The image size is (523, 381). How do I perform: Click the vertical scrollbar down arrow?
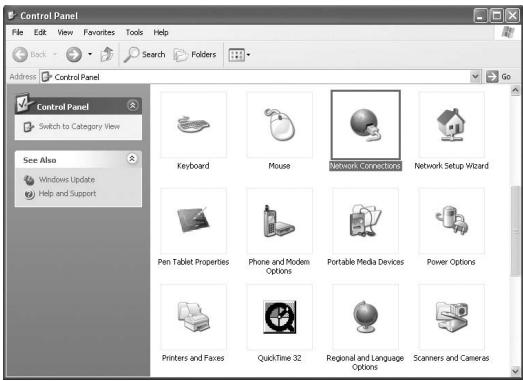point(515,371)
